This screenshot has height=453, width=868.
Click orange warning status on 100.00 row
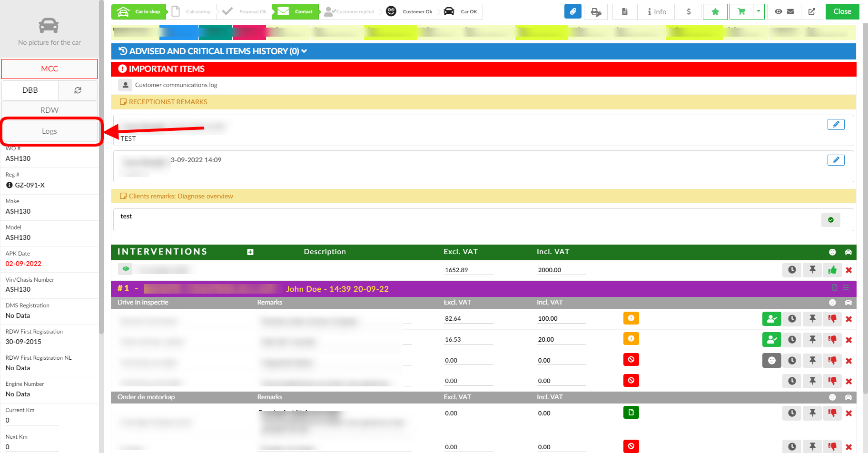point(631,318)
